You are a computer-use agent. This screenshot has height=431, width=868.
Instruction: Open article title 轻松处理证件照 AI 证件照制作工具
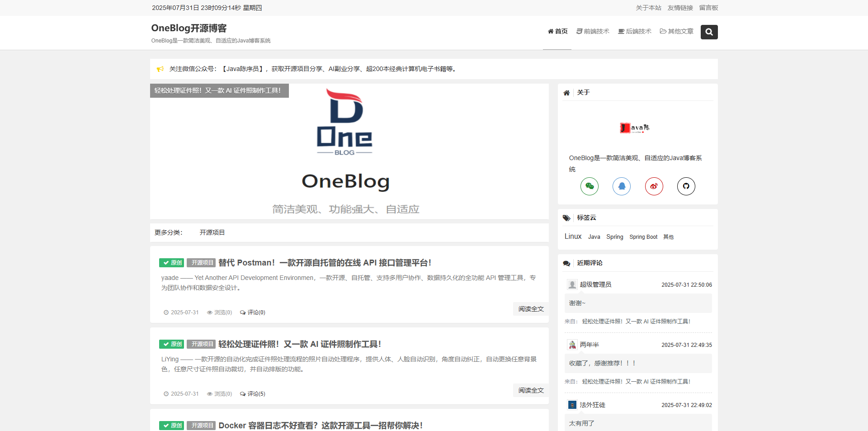point(300,344)
